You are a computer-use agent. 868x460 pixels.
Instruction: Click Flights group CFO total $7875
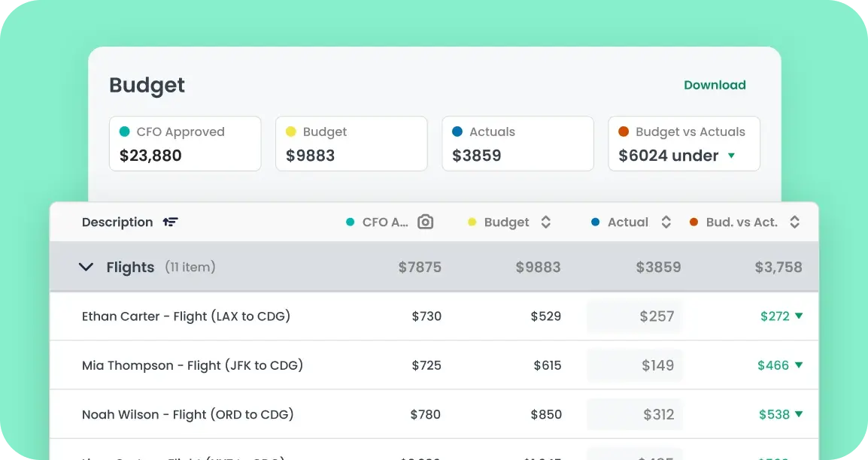420,267
